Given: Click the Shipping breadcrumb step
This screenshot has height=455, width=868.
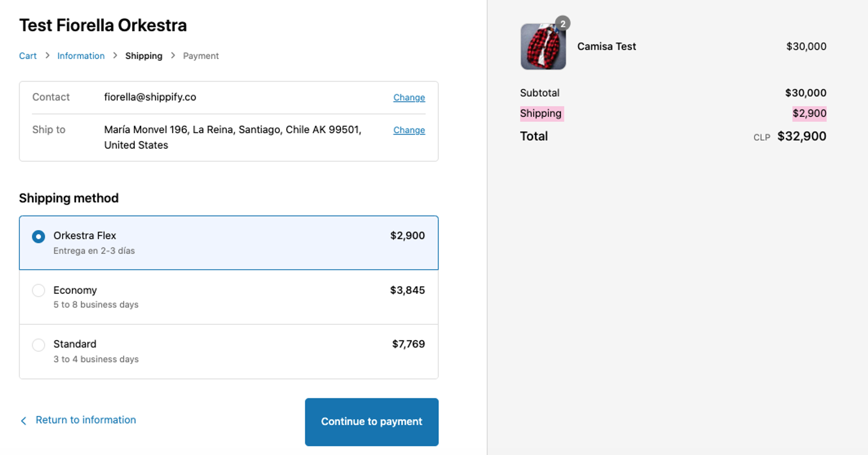Looking at the screenshot, I should pos(144,56).
